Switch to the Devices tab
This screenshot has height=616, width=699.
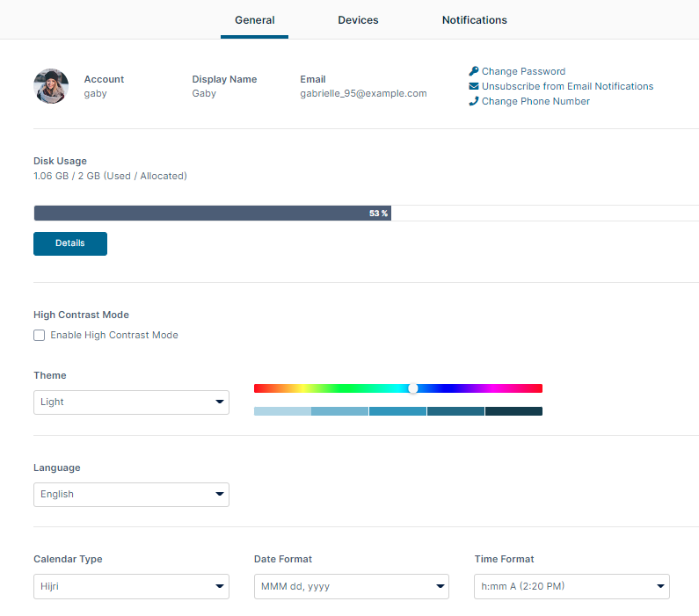point(358,20)
